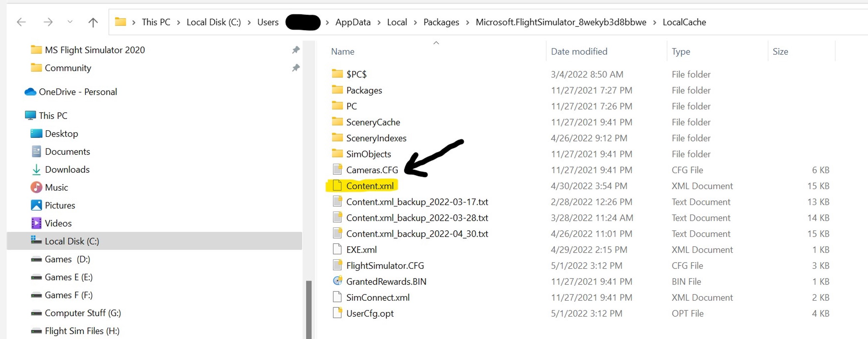
Task: Click the Back navigation arrow
Action: tap(21, 22)
